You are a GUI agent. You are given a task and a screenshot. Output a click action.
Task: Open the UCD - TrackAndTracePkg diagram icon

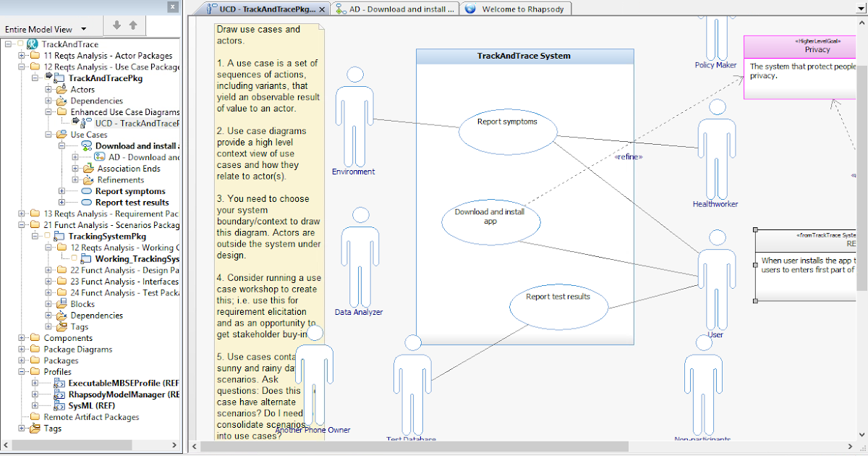coord(85,123)
